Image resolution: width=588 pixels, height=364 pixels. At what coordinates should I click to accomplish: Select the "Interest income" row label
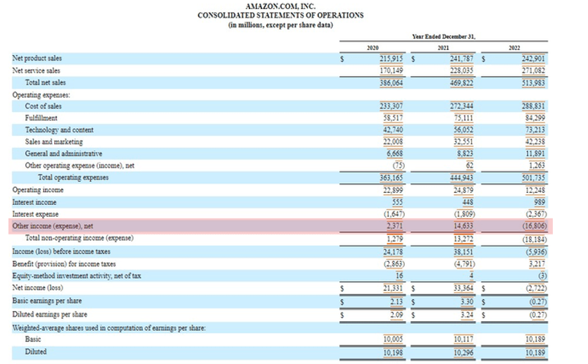point(34,203)
